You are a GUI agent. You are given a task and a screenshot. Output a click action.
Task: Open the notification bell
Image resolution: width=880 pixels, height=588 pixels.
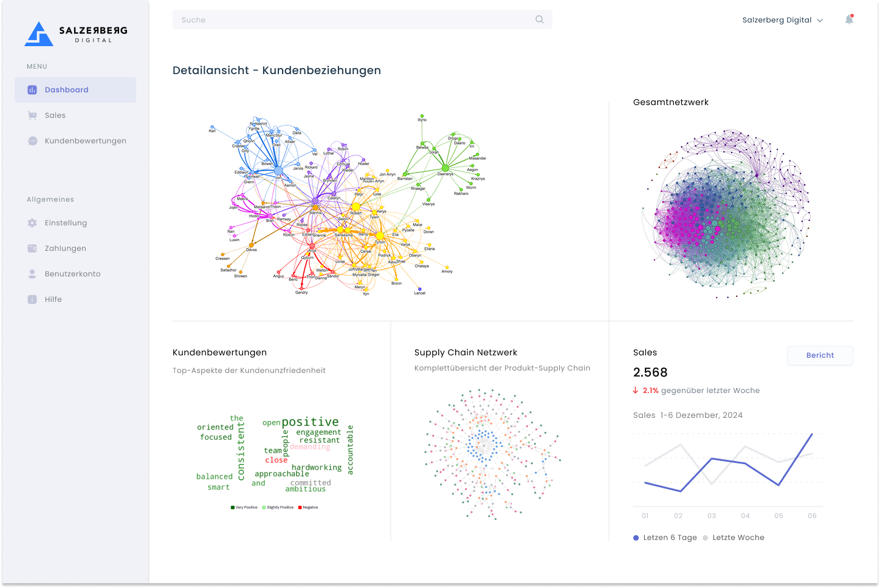849,19
